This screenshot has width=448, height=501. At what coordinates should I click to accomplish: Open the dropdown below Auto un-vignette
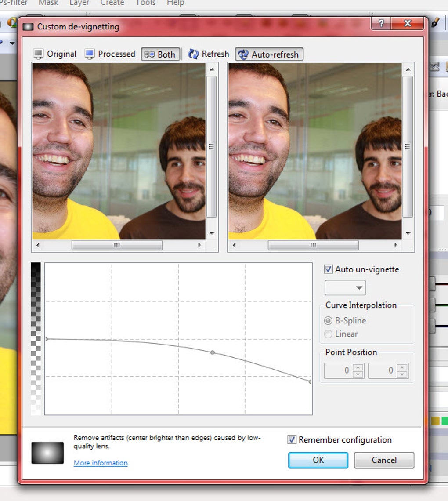coord(345,287)
